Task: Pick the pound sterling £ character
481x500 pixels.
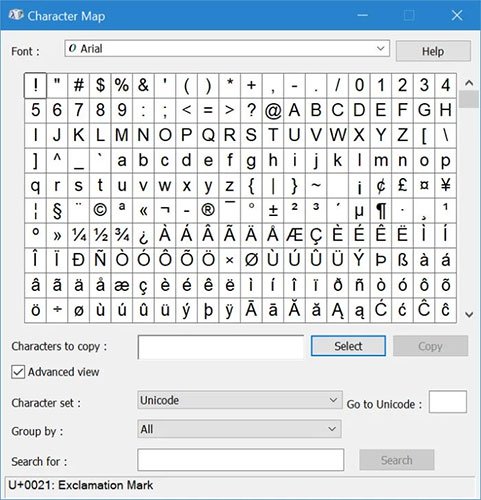Action: pyautogui.click(x=402, y=186)
